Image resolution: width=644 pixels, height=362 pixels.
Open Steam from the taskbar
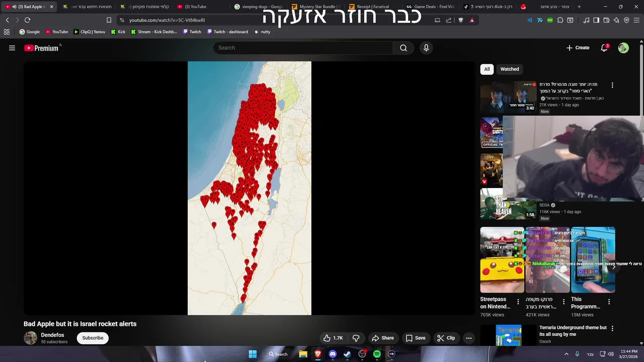pyautogui.click(x=347, y=354)
